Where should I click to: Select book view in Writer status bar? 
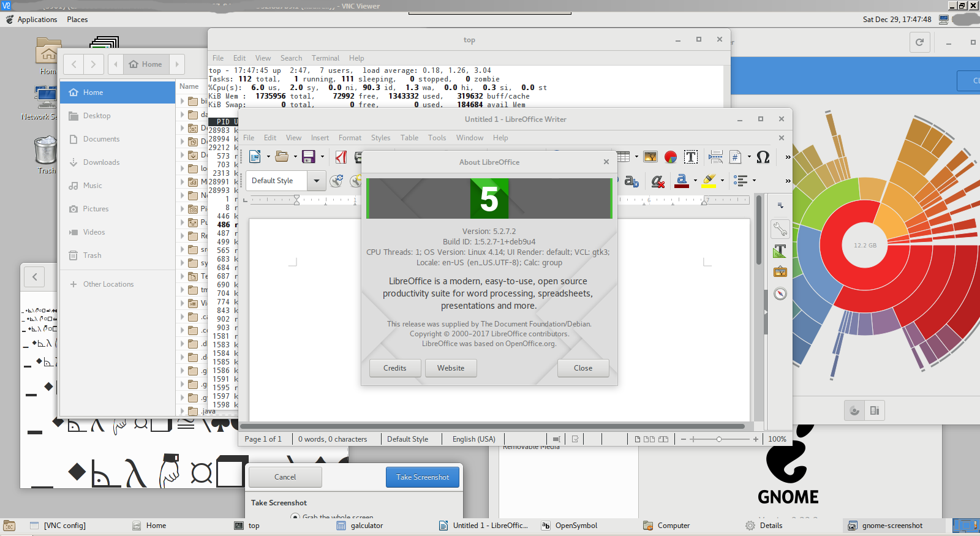pos(663,439)
